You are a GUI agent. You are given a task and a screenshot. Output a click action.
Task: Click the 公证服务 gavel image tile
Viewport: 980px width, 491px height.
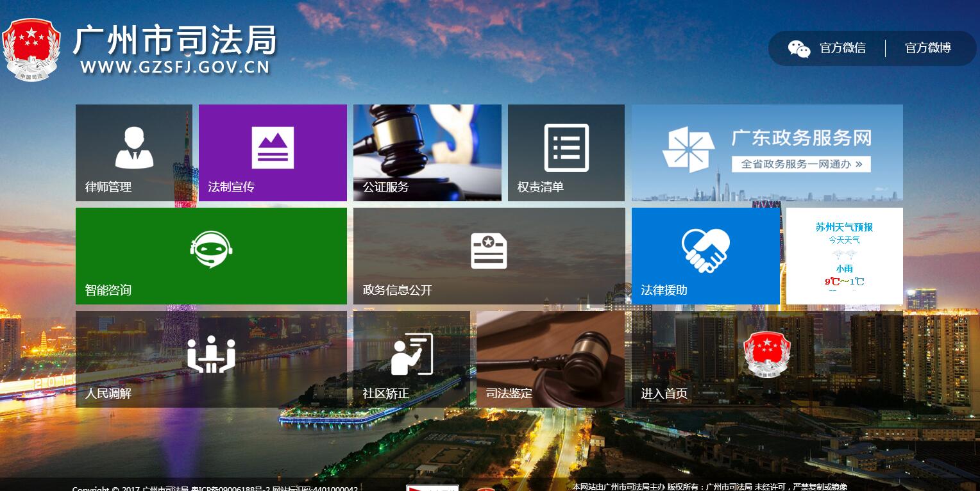point(427,153)
